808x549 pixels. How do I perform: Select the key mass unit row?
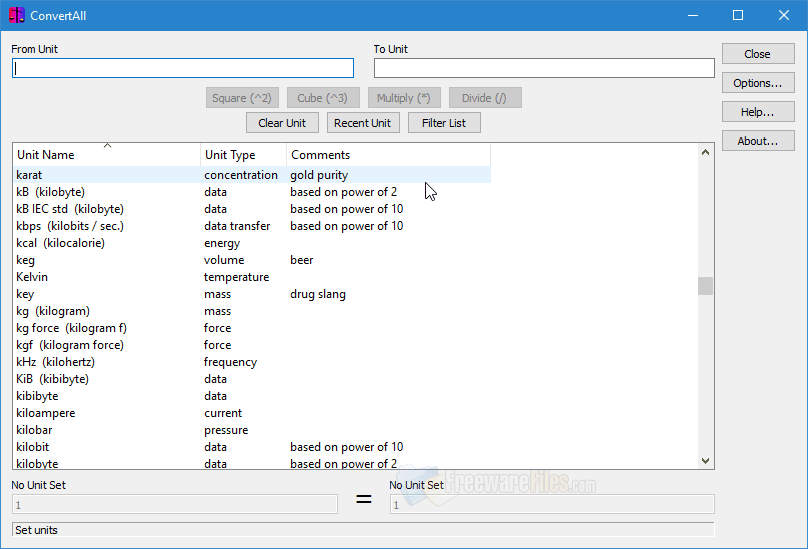click(252, 294)
